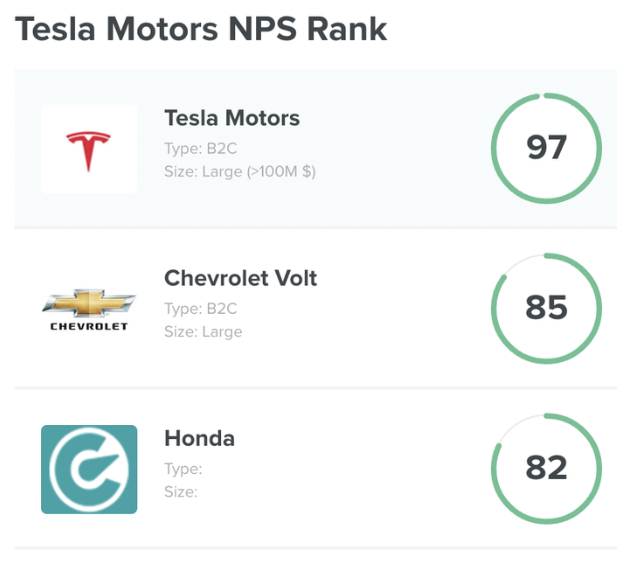This screenshot has width=636, height=562.
Task: Click Honda's empty Type label
Action: (183, 469)
